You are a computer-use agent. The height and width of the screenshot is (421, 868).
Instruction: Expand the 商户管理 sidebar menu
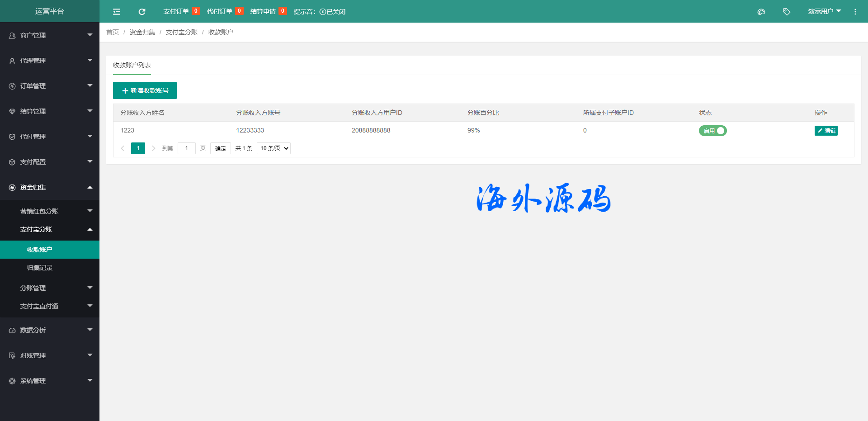click(50, 35)
